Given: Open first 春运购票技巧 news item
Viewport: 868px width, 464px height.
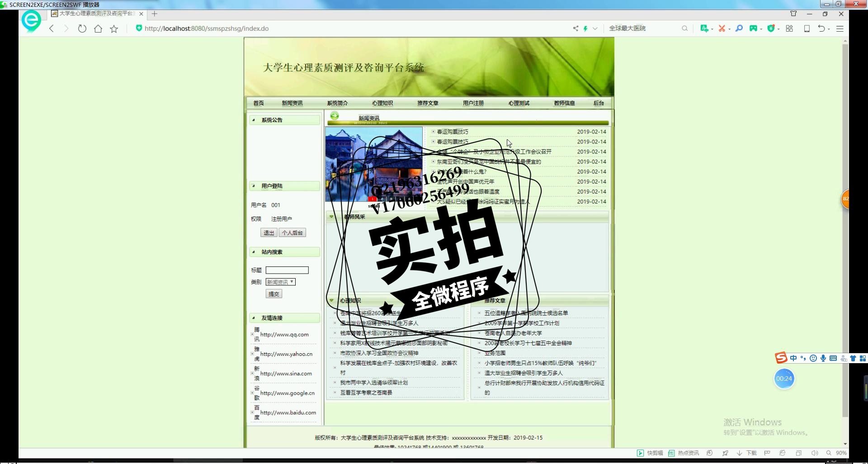Looking at the screenshot, I should [x=453, y=132].
